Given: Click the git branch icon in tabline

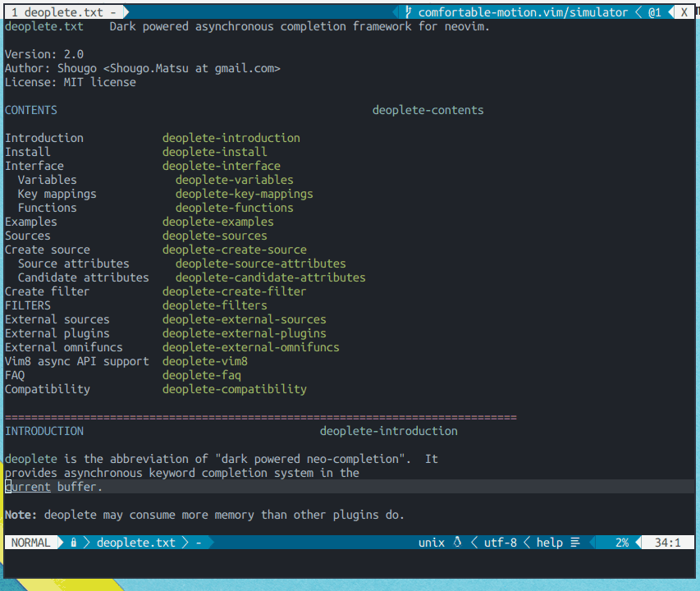Looking at the screenshot, I should click(408, 12).
